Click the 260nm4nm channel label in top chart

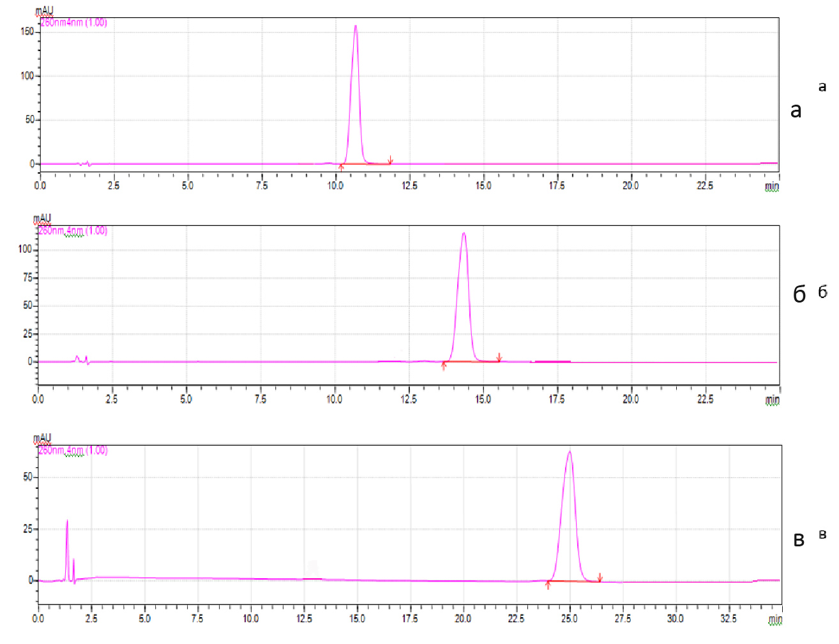click(73, 23)
